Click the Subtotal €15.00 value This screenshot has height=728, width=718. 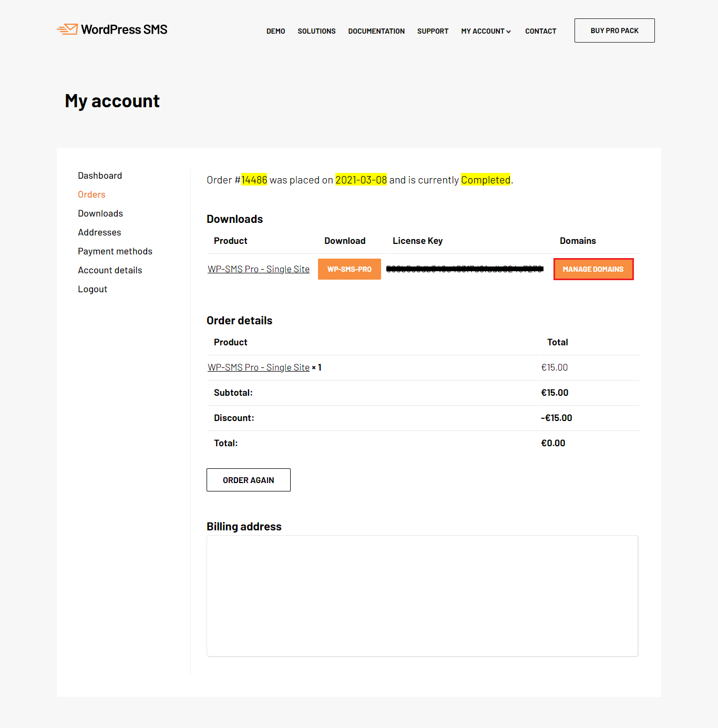tap(555, 393)
